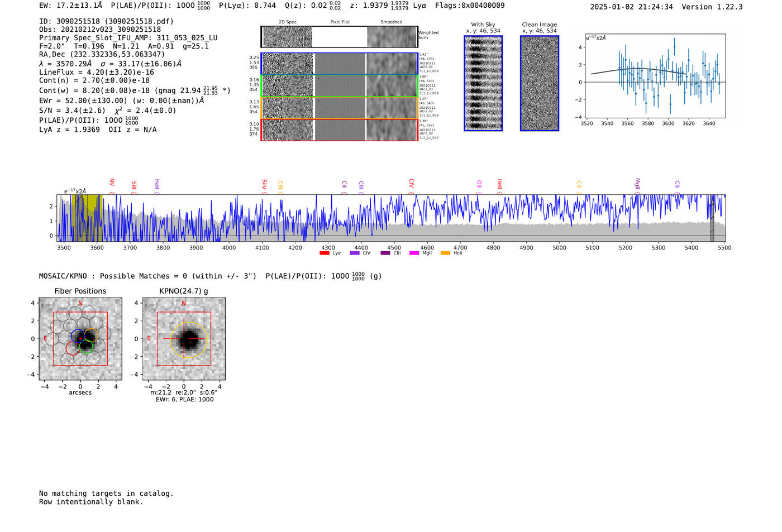Click the EWr = 52.00(±130.00) line
Screen dimensions: 782x532
click(x=121, y=100)
